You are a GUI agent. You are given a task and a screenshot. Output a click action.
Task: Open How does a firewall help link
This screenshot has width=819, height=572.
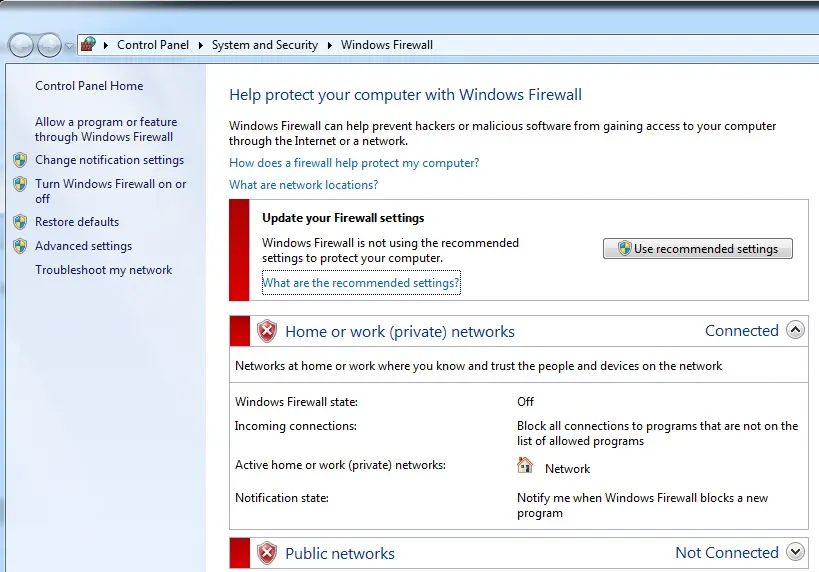(x=354, y=163)
